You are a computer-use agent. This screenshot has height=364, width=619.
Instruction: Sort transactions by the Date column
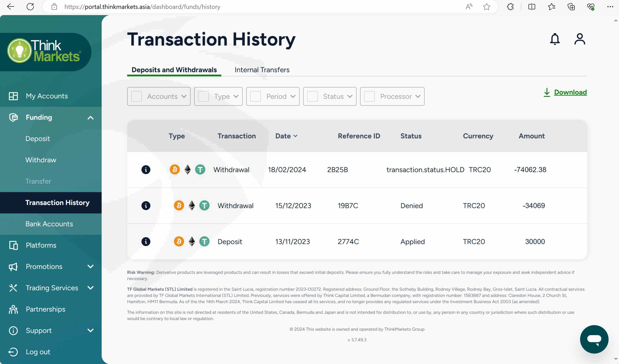[286, 136]
